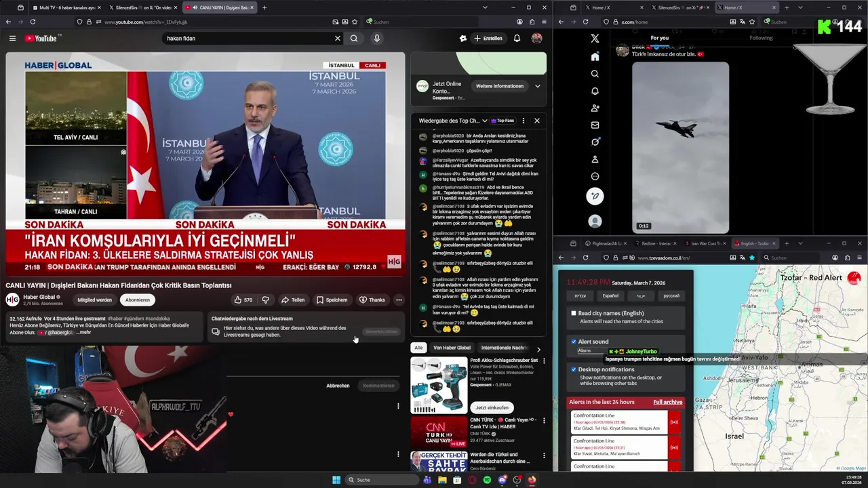868x488 pixels.
Task: Run the YouTube search magnifier button
Action: (x=354, y=39)
